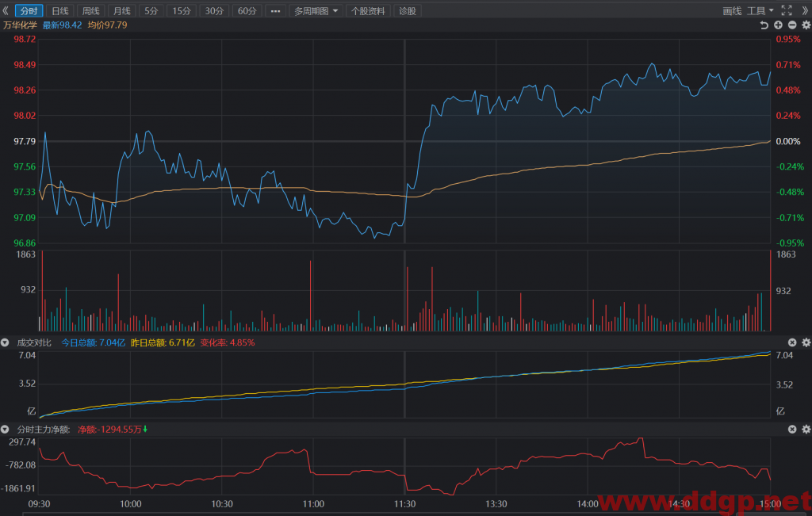The image size is (812, 516).
Task: Click the 净额:-1294.55万 value
Action: pyautogui.click(x=109, y=430)
